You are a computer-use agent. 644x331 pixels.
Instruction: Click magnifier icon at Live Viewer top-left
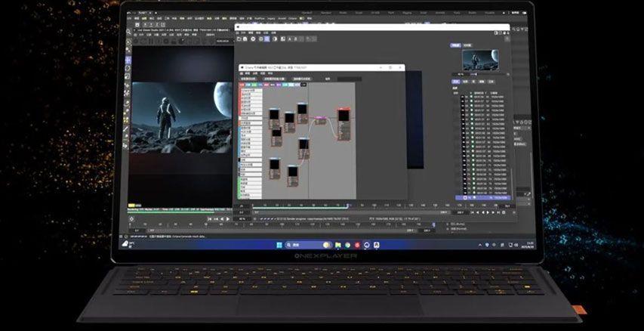[x=128, y=32]
